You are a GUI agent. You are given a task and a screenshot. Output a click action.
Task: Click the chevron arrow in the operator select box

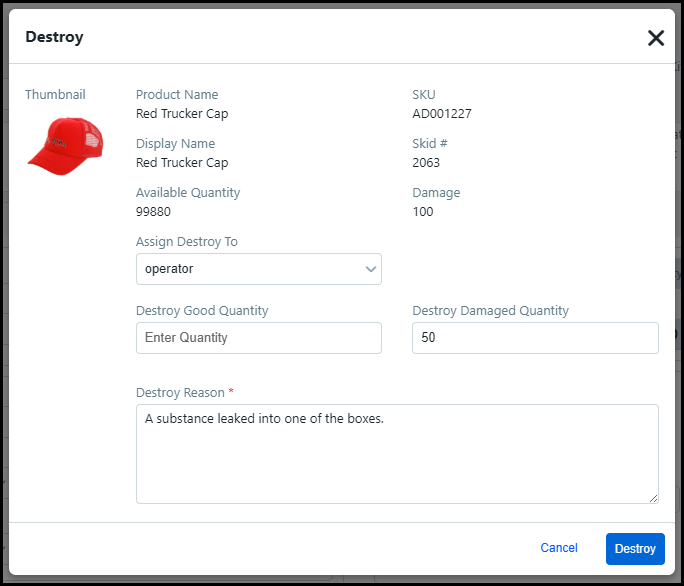pyautogui.click(x=371, y=269)
